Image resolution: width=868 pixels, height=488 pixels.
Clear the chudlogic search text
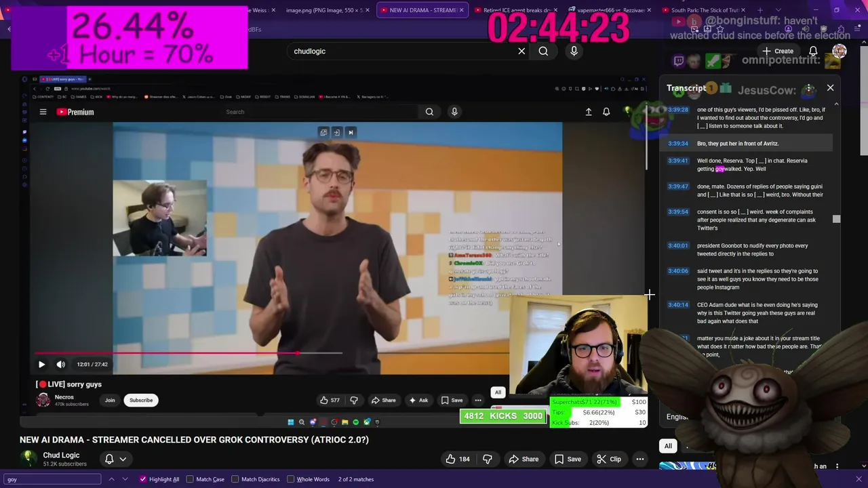tap(521, 51)
